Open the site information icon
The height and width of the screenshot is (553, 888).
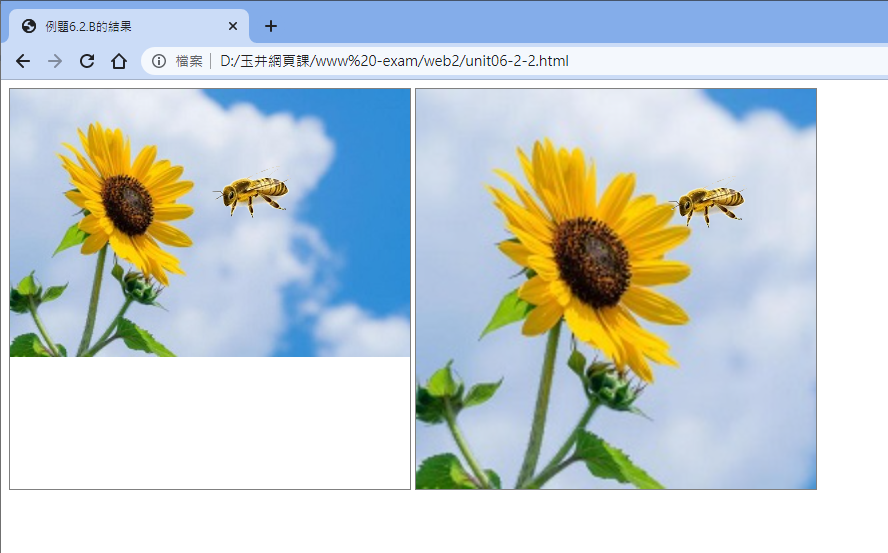tap(159, 61)
